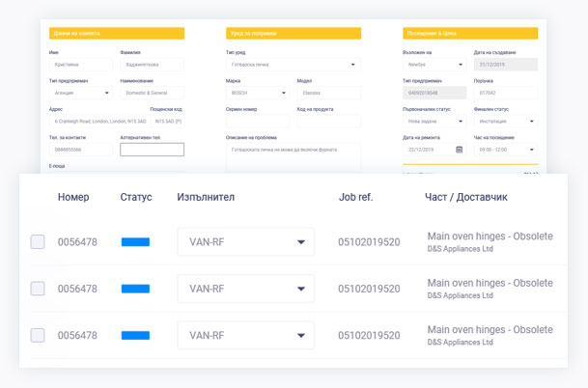Open the VAN-RF dropdown in the middle row
Image resolution: width=588 pixels, height=388 pixels.
pos(245,289)
